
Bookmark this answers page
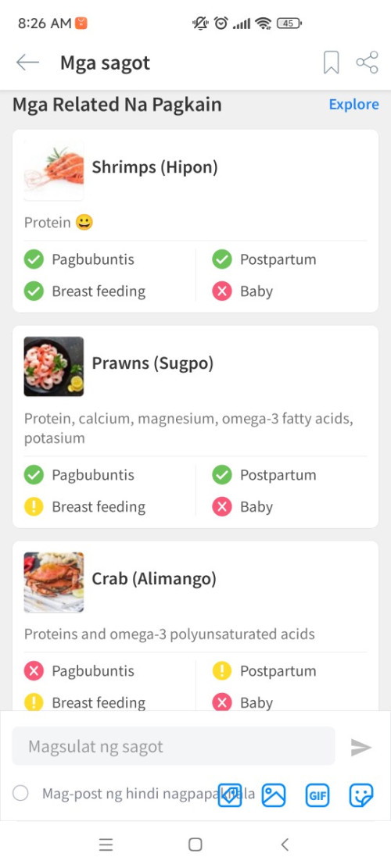point(332,63)
